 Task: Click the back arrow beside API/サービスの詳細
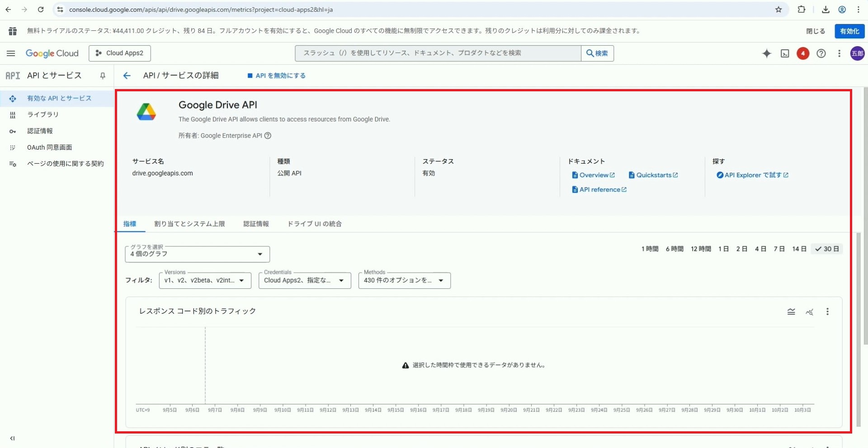pos(127,75)
